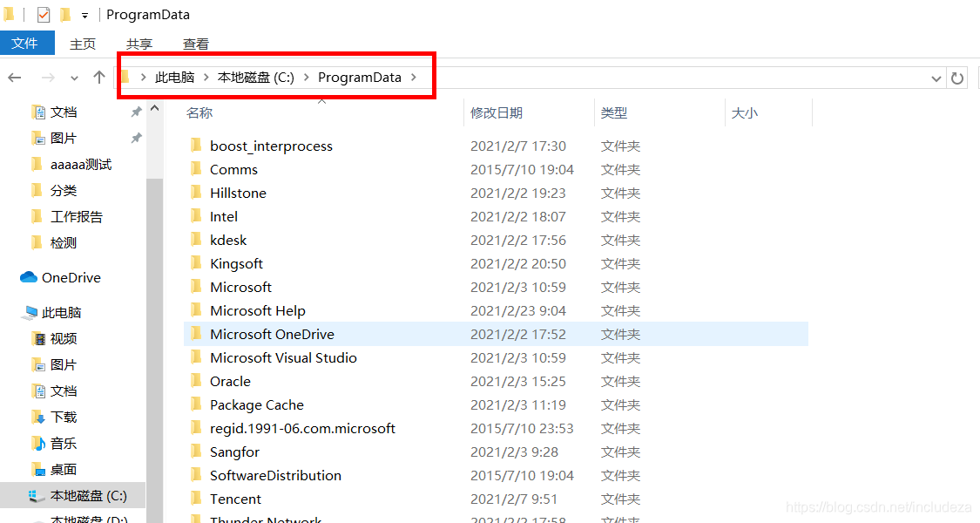The height and width of the screenshot is (523, 980).
Task: Switch to the 共享 ribbon tab
Action: tap(139, 44)
